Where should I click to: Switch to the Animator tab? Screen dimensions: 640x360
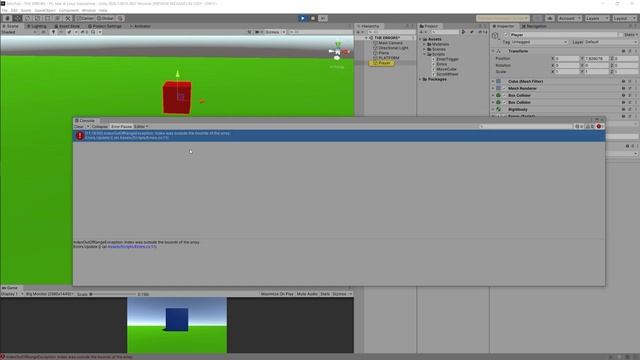tap(140, 26)
